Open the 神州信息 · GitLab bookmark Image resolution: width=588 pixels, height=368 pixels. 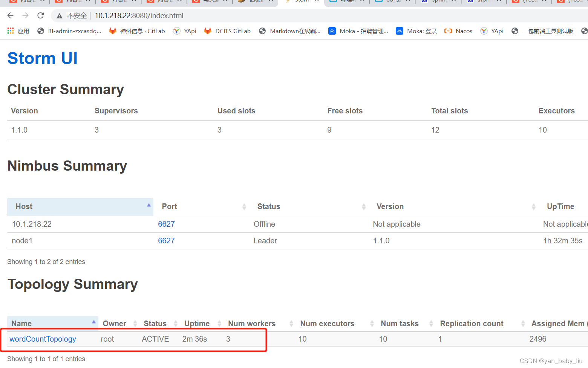137,31
